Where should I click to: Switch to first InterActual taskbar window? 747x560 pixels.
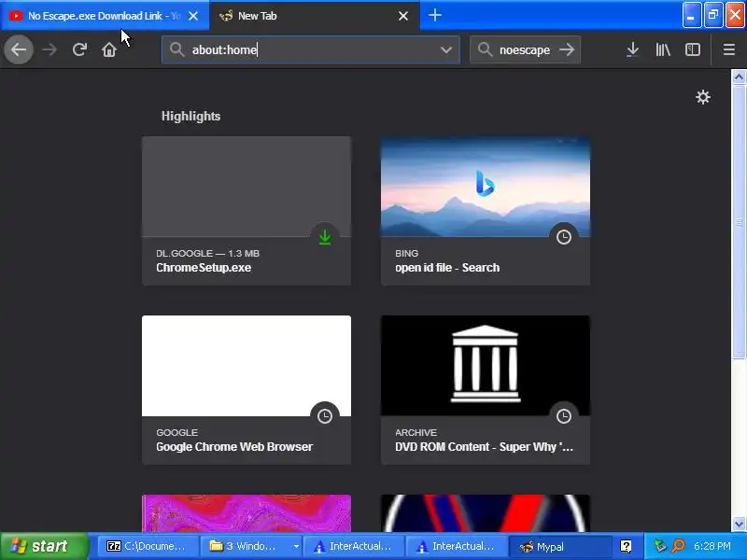[354, 546]
